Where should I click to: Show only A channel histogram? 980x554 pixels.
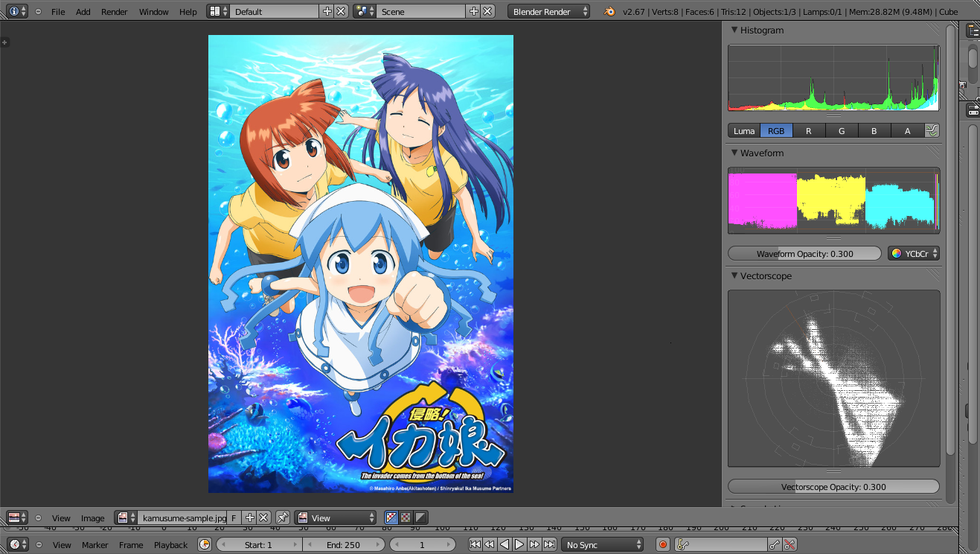[907, 130]
